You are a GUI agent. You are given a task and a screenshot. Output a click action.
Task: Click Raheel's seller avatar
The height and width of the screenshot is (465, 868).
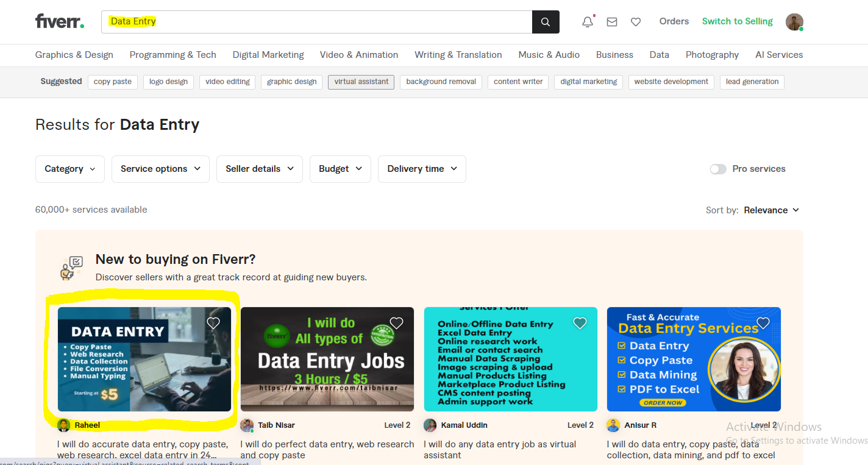(x=64, y=425)
